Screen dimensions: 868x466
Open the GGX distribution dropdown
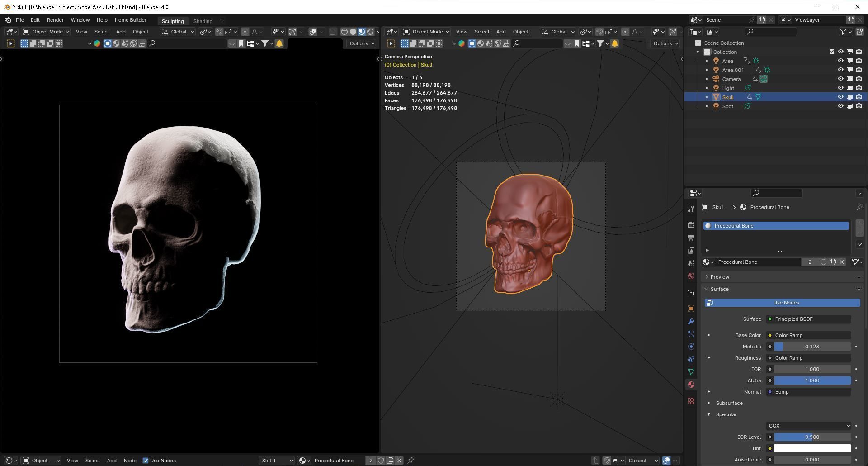(x=808, y=426)
